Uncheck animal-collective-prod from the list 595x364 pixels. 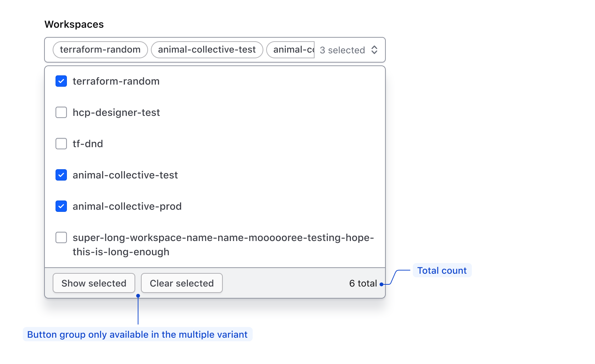point(61,206)
